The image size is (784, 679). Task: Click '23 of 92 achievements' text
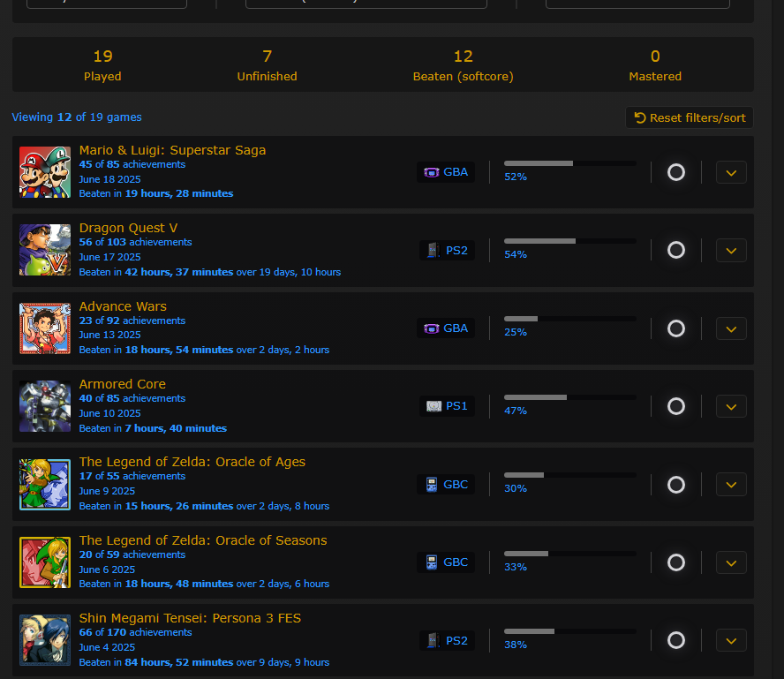click(x=132, y=321)
